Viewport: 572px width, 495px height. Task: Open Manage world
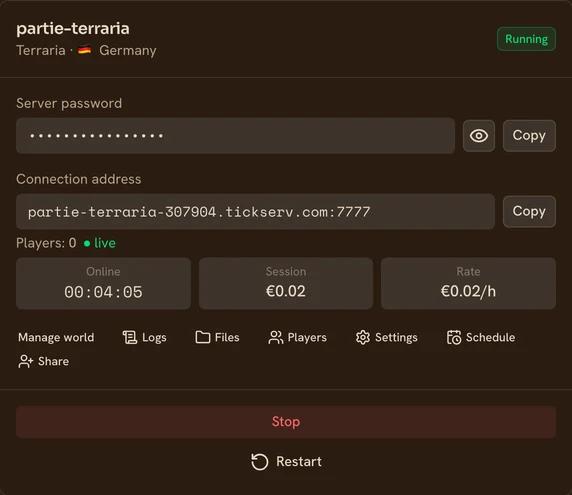point(56,337)
